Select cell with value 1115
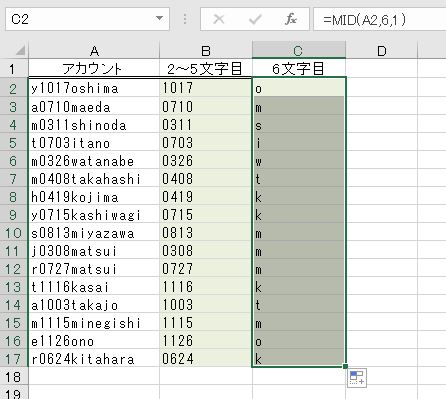This screenshot has width=446, height=399. click(x=206, y=323)
